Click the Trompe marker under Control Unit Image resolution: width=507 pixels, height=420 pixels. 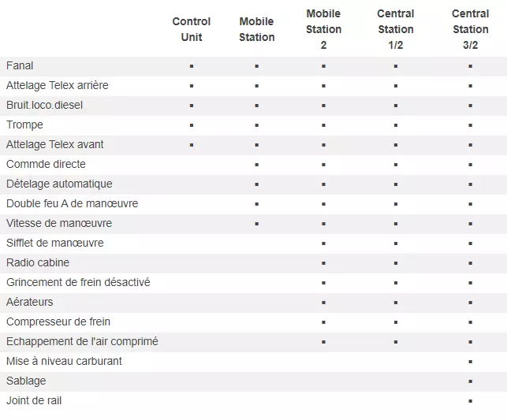(x=192, y=125)
